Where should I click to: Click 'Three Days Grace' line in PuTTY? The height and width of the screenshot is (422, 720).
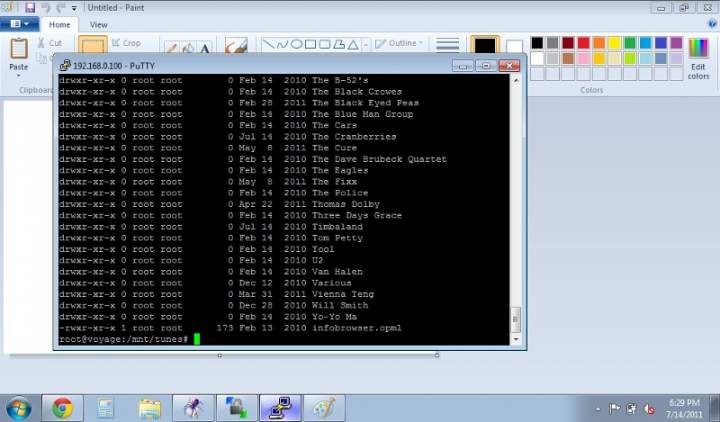click(x=230, y=215)
